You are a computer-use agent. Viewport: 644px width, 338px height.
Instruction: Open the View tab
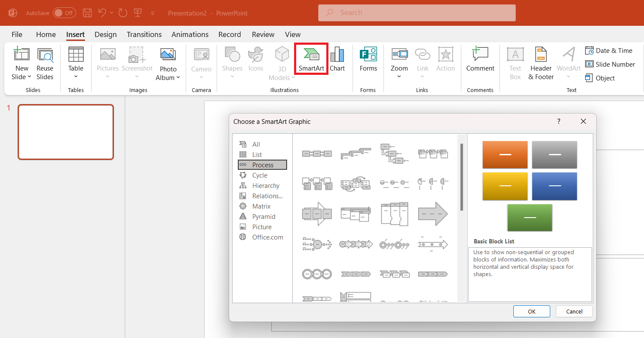point(293,34)
